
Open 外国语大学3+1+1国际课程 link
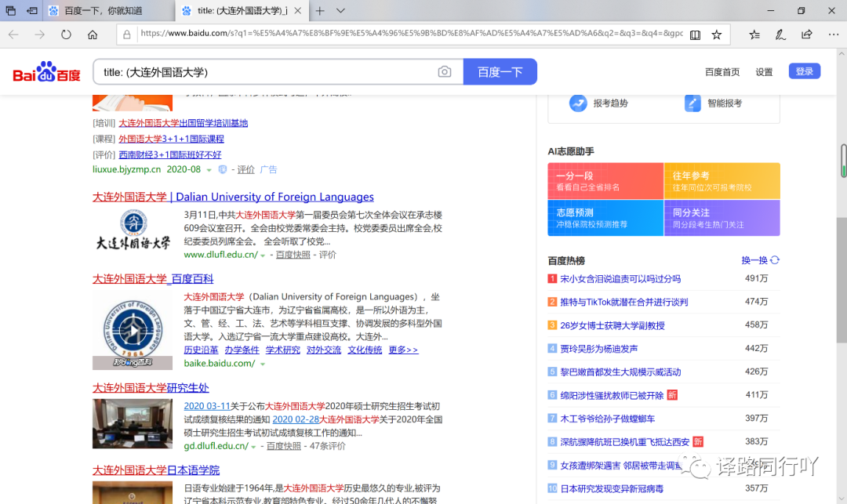click(x=171, y=139)
